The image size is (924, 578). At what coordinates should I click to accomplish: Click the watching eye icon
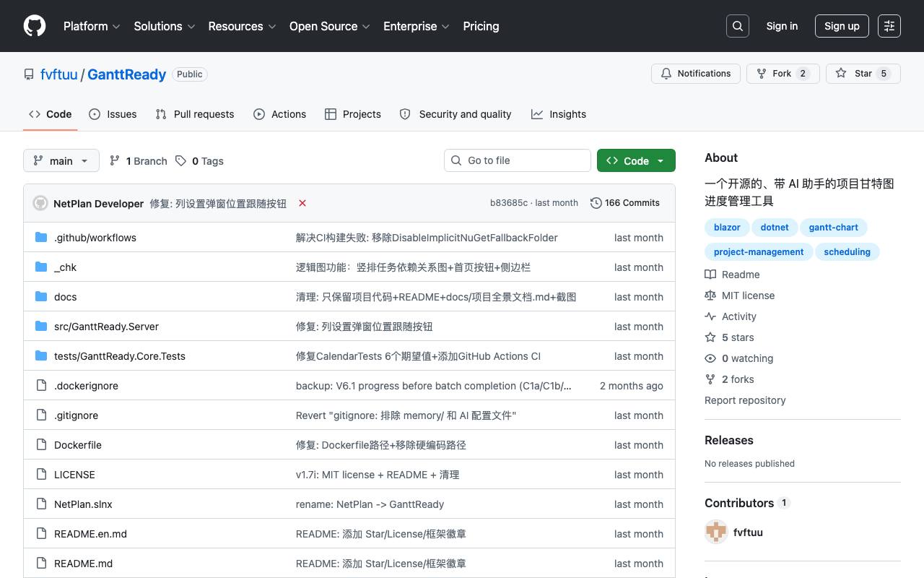[710, 358]
